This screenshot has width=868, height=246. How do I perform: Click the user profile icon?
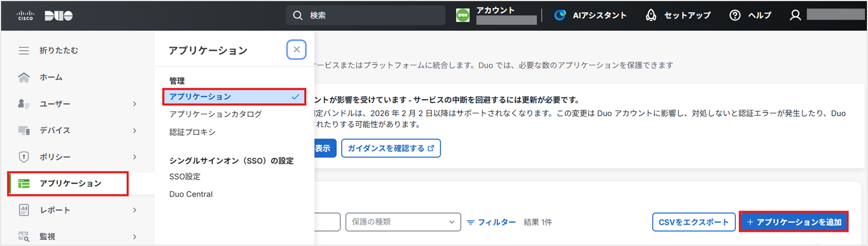(795, 15)
